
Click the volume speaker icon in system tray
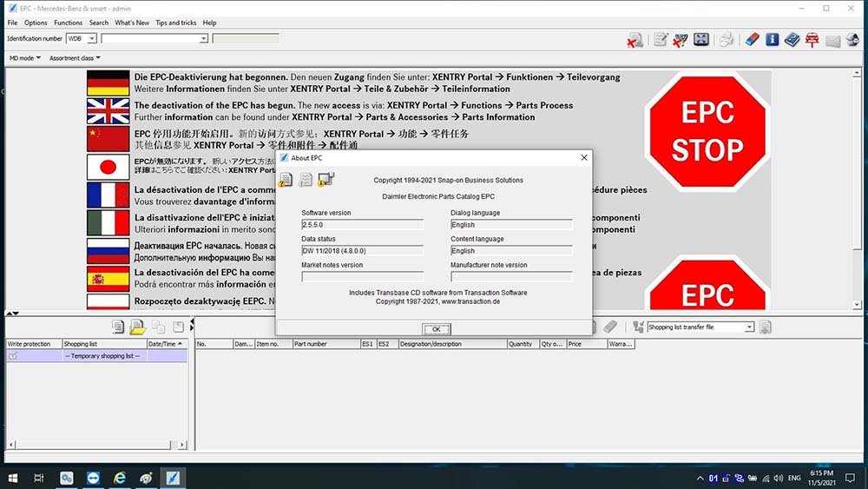(x=779, y=478)
